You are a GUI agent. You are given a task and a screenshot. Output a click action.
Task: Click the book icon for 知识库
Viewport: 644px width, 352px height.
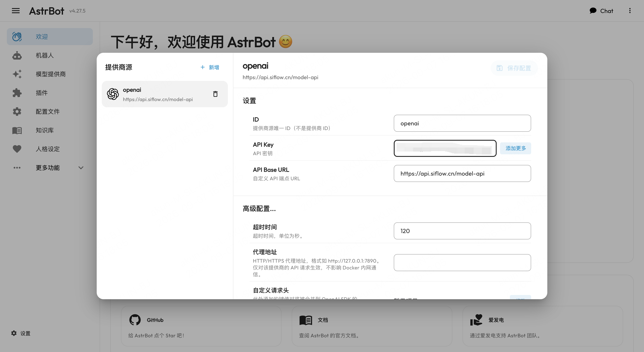(17, 130)
